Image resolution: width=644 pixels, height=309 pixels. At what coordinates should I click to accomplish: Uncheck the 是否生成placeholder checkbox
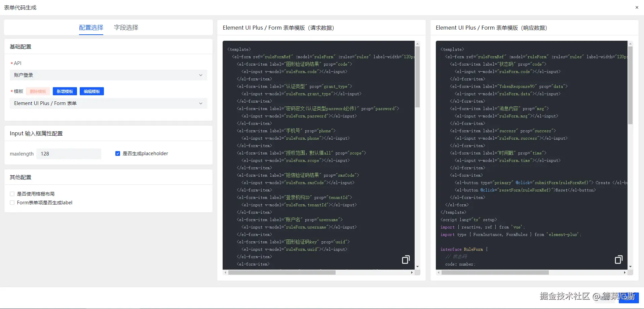tap(118, 153)
